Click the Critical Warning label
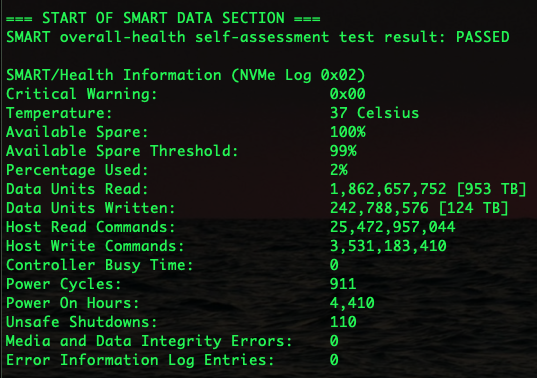 point(82,94)
